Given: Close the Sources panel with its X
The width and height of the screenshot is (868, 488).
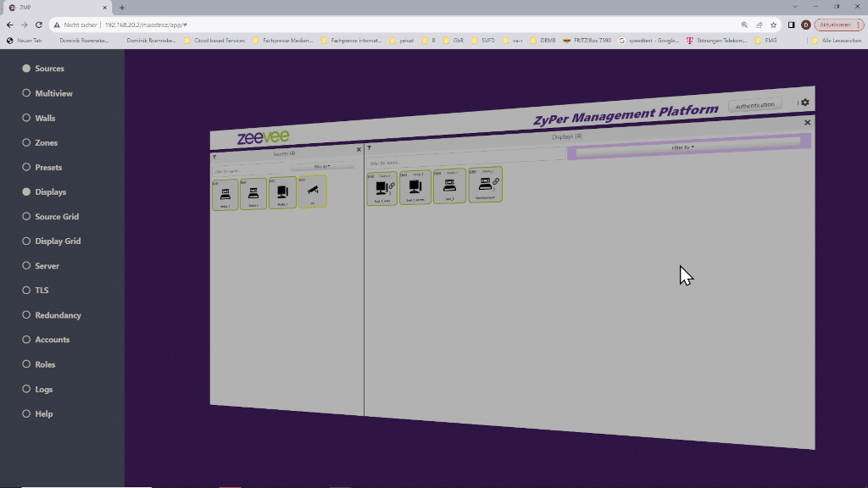Looking at the screenshot, I should 359,149.
